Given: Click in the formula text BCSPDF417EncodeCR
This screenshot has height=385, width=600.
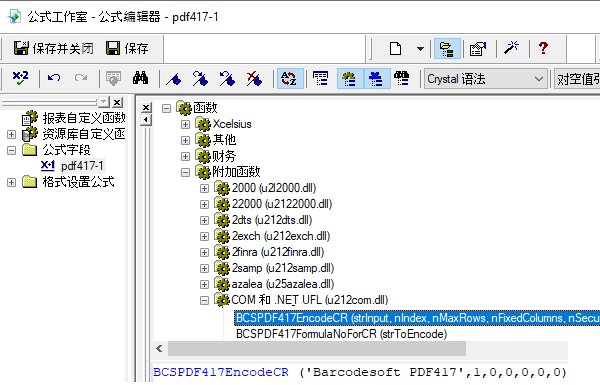Looking at the screenshot, I should click(221, 372).
